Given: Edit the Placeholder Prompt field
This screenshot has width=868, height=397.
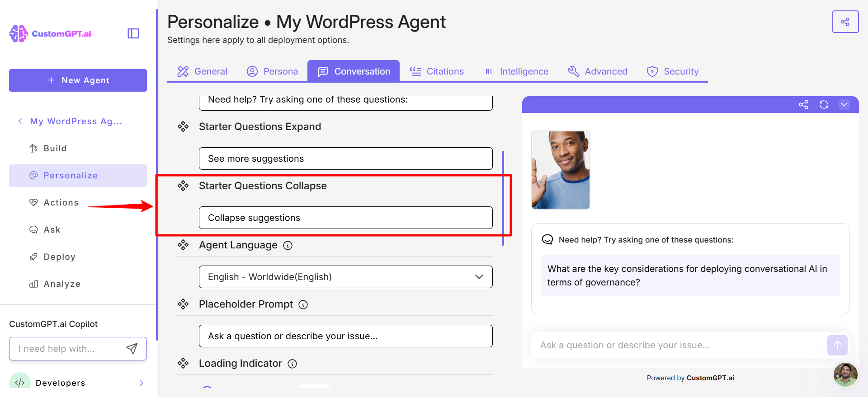Looking at the screenshot, I should tap(346, 336).
